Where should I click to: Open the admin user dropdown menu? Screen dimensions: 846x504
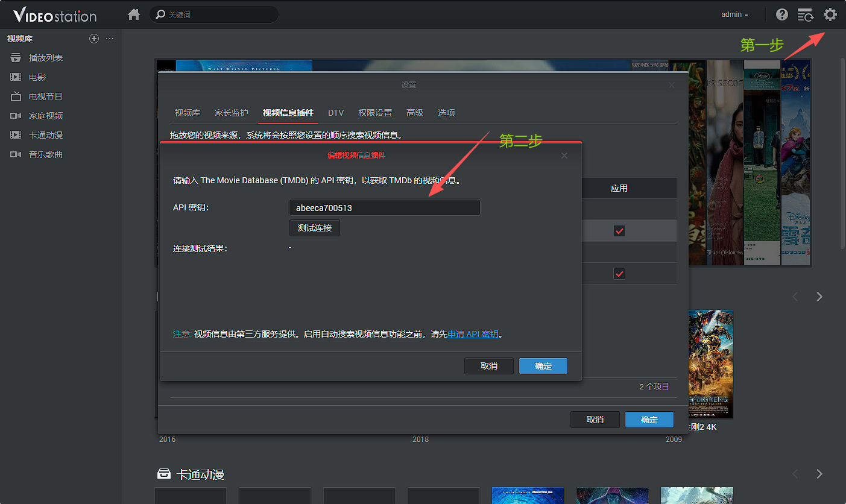pyautogui.click(x=734, y=14)
